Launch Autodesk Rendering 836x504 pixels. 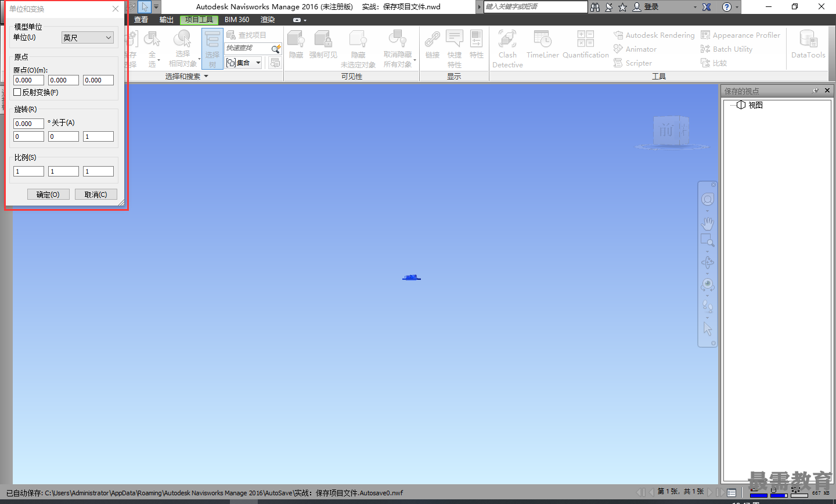pos(654,35)
